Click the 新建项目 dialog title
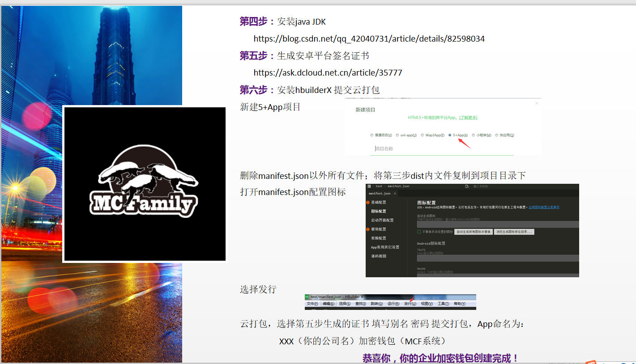The image size is (636, 364). tap(365, 110)
